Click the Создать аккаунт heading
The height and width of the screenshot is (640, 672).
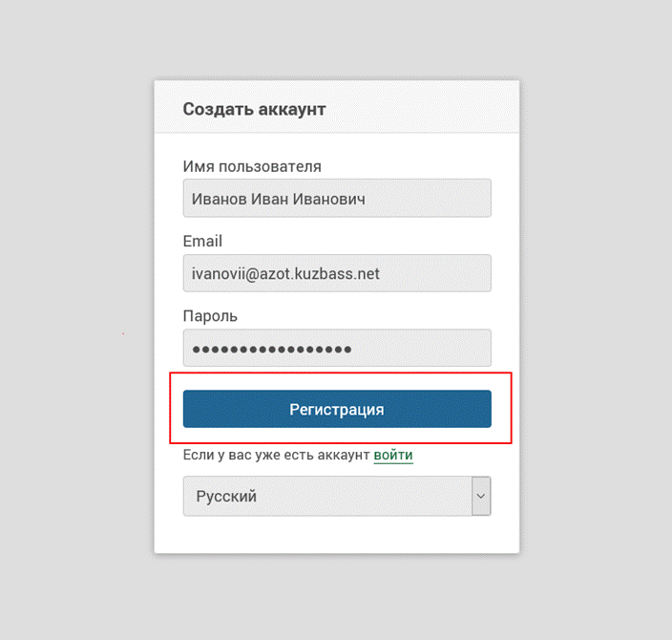coord(254,109)
